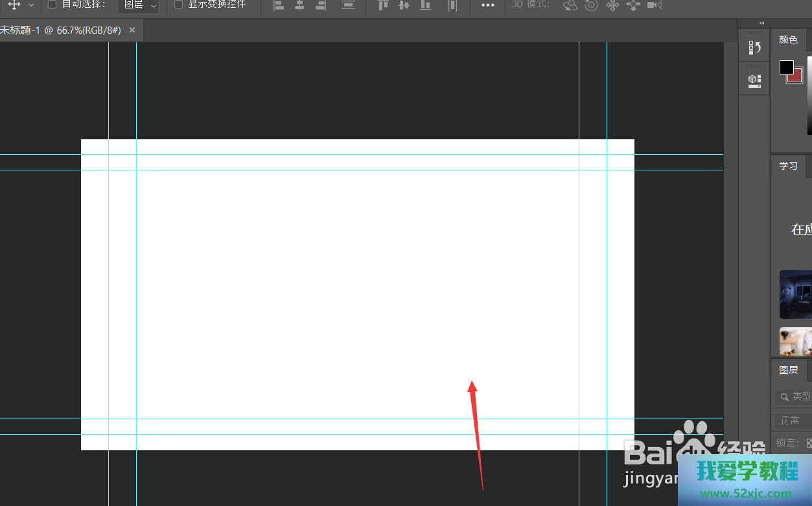
Task: Enable the 自动选择 auto-select checkbox
Action: [52, 5]
